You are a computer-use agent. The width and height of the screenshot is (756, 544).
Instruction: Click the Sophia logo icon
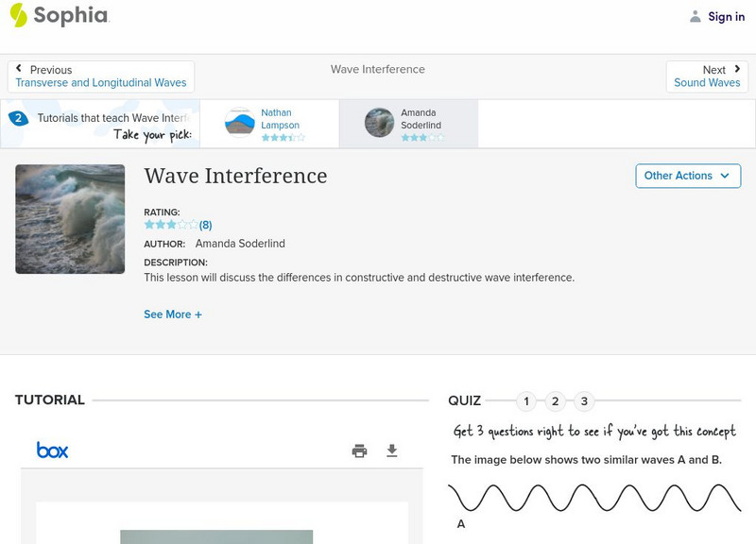coord(19,15)
